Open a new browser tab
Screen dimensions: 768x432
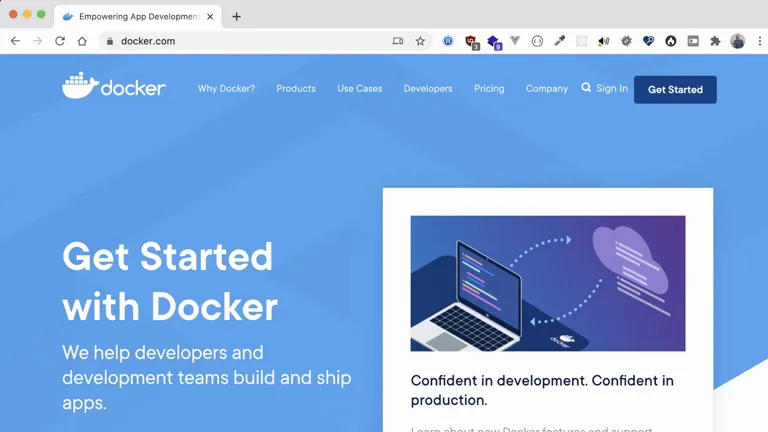(237, 17)
